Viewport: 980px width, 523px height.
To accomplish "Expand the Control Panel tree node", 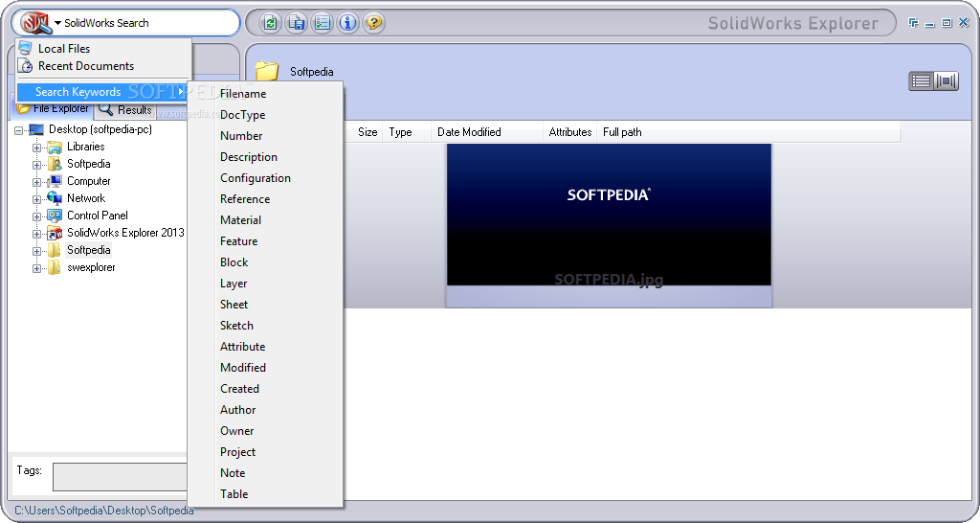I will (x=37, y=216).
